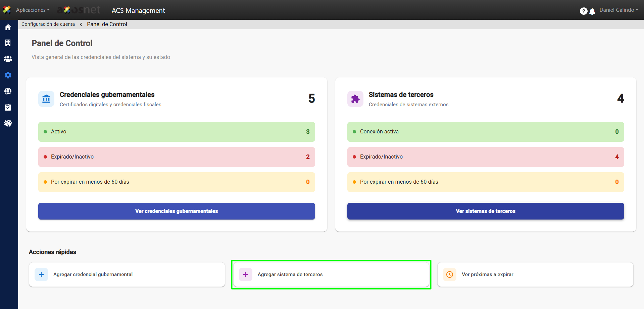644x309 pixels.
Task: Select Agregar credencial gubernamental quick action
Action: click(x=127, y=274)
